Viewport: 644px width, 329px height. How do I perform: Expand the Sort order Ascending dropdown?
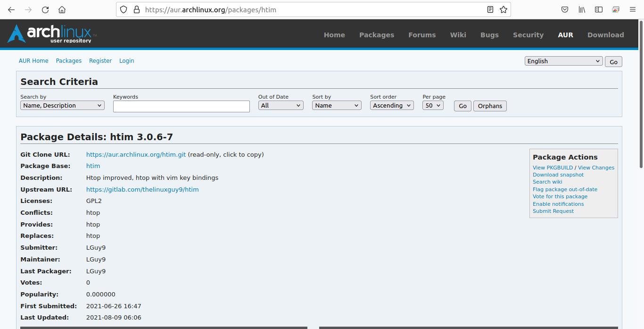click(x=392, y=105)
